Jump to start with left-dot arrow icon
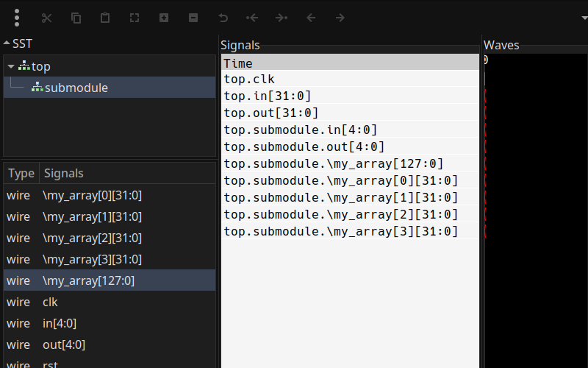The height and width of the screenshot is (368, 588). pos(252,18)
